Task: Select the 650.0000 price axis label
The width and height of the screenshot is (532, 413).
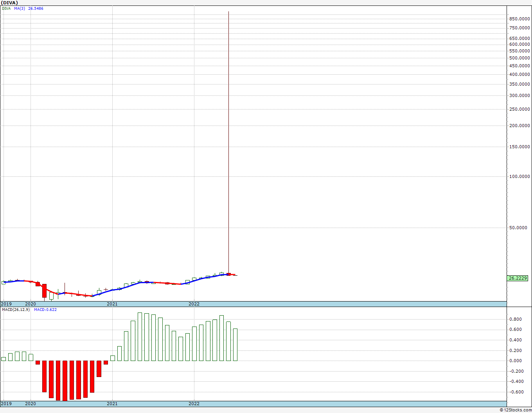Action: coord(520,38)
